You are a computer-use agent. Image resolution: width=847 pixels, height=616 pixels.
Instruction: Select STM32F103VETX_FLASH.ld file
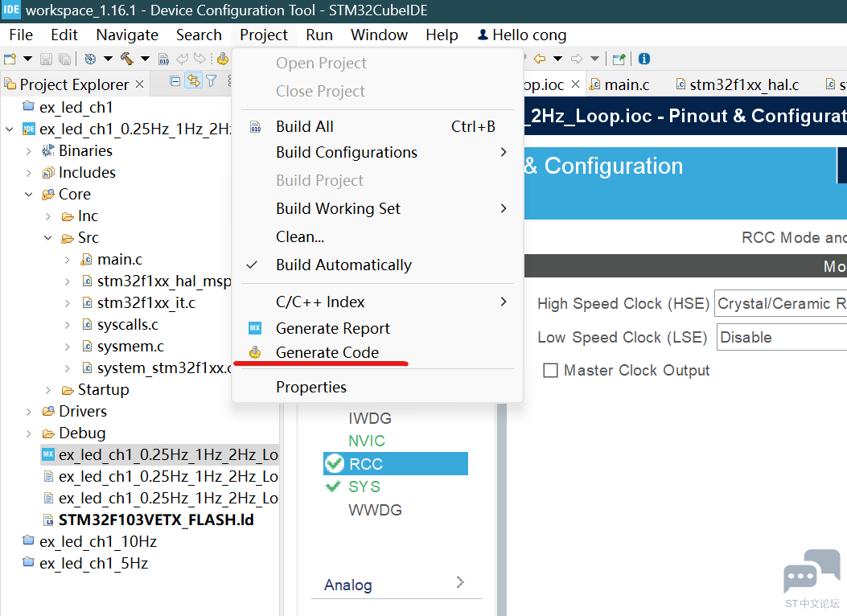point(156,519)
